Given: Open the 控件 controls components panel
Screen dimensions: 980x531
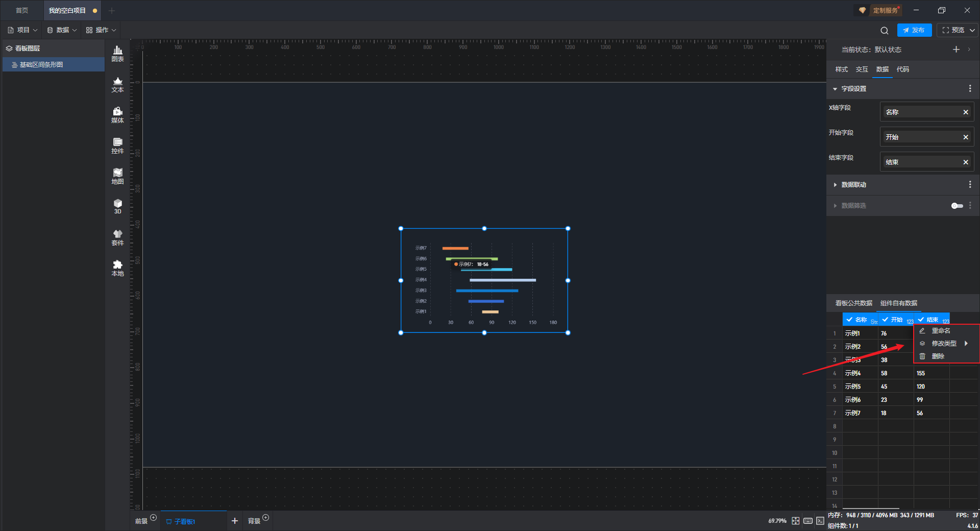Looking at the screenshot, I should pyautogui.click(x=117, y=146).
